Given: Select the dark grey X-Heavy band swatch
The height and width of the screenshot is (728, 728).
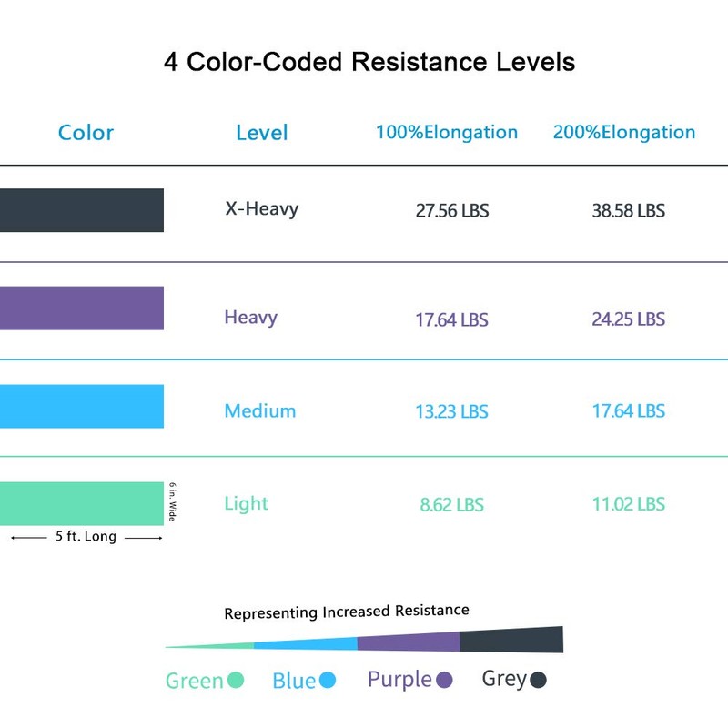Looking at the screenshot, I should [x=82, y=210].
